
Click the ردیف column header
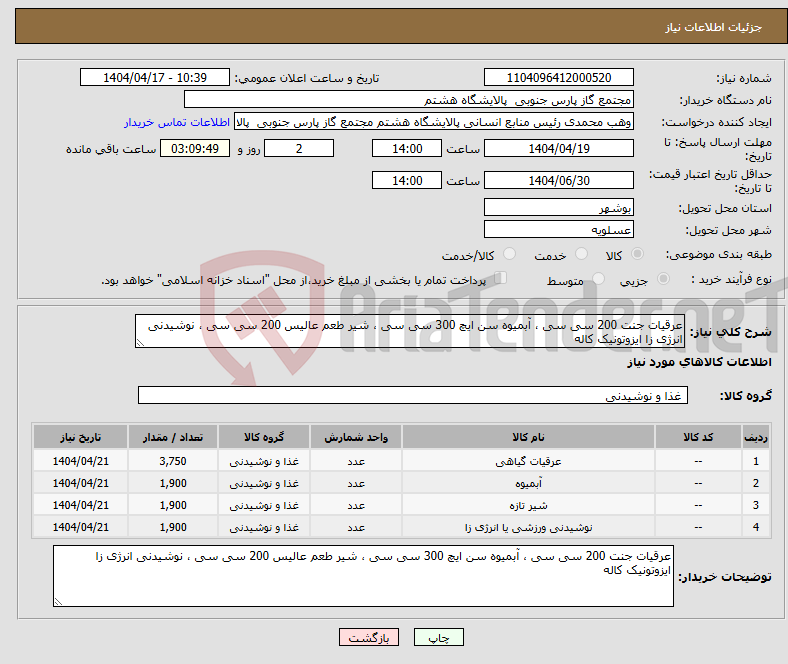755,437
